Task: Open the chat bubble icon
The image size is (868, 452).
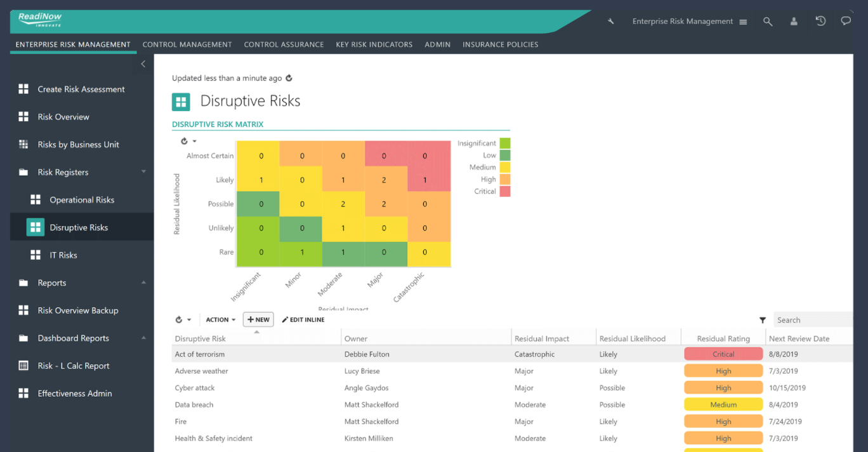Action: [846, 21]
